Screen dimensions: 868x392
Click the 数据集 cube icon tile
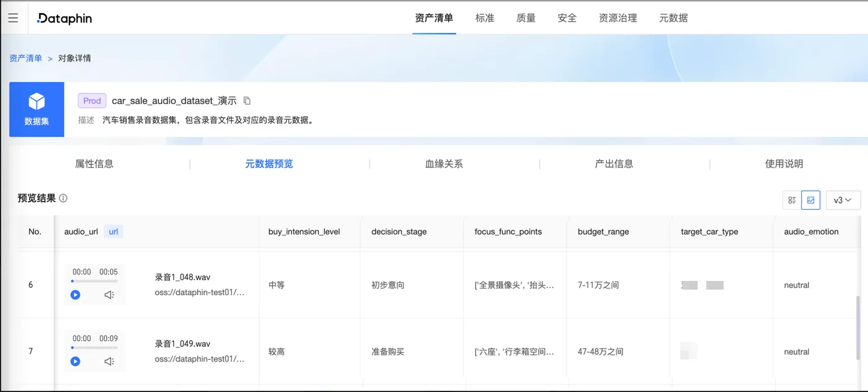point(37,109)
